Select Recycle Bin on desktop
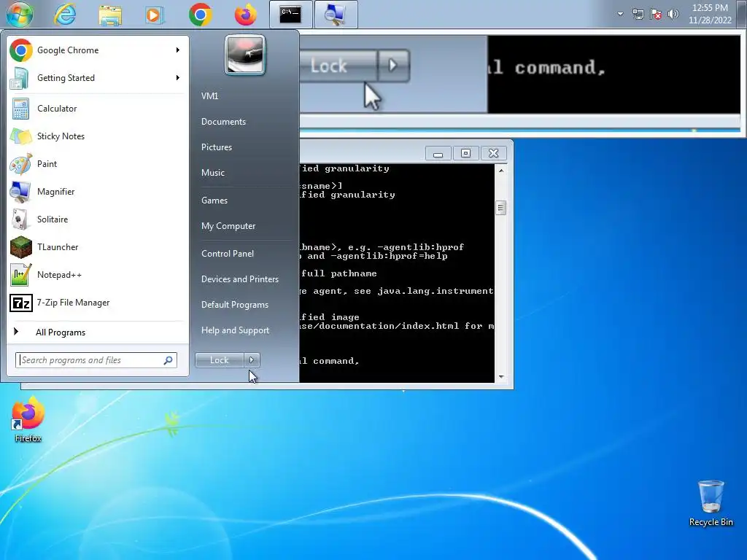Image resolution: width=747 pixels, height=560 pixels. click(x=711, y=503)
